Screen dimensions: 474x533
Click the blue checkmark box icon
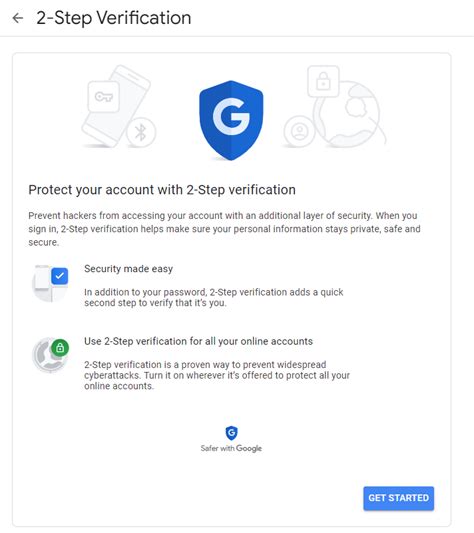point(60,276)
